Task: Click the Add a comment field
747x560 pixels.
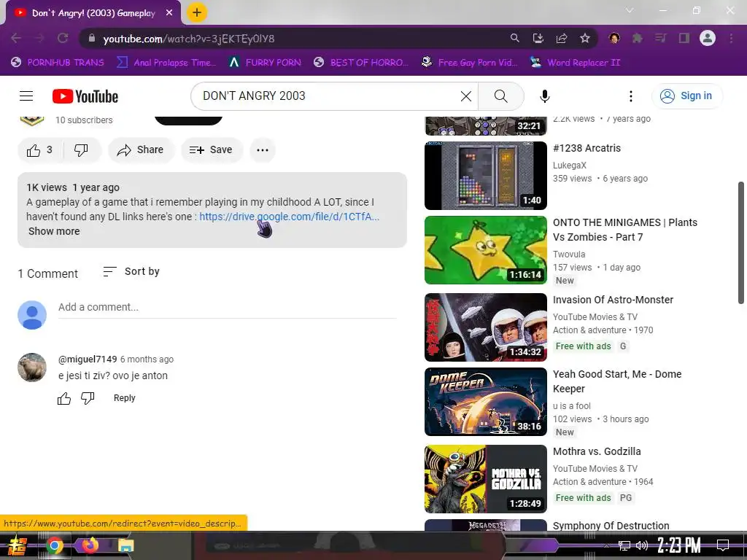Action: 228,308
